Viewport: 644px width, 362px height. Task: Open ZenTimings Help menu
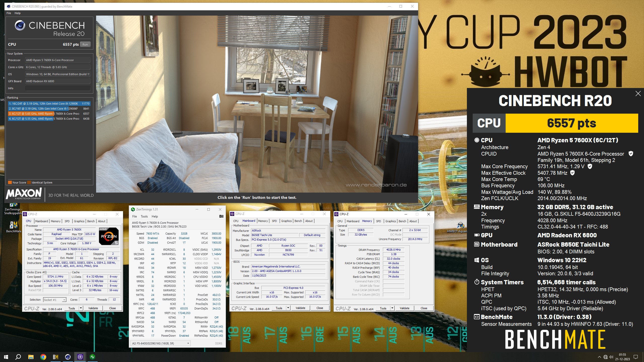(155, 216)
